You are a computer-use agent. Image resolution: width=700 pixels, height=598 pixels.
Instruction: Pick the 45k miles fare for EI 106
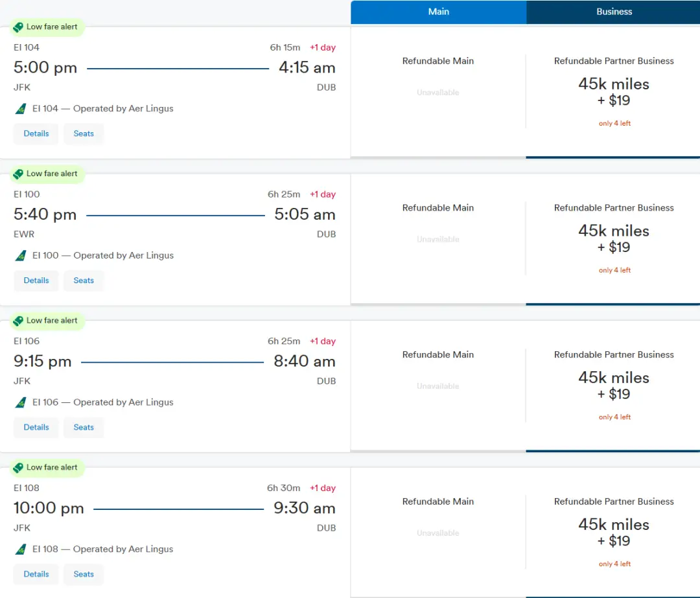click(613, 385)
